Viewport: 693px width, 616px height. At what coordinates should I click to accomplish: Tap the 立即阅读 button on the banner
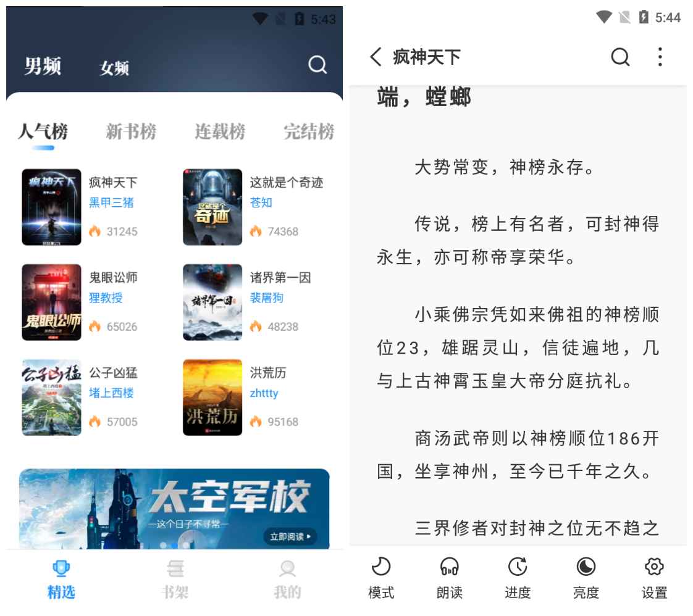tap(290, 536)
